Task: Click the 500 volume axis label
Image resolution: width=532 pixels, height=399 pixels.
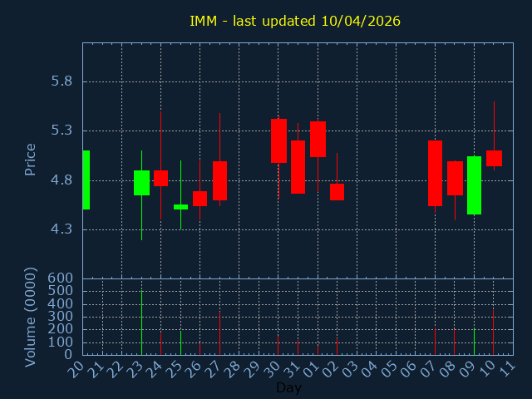Action: [x=61, y=291]
